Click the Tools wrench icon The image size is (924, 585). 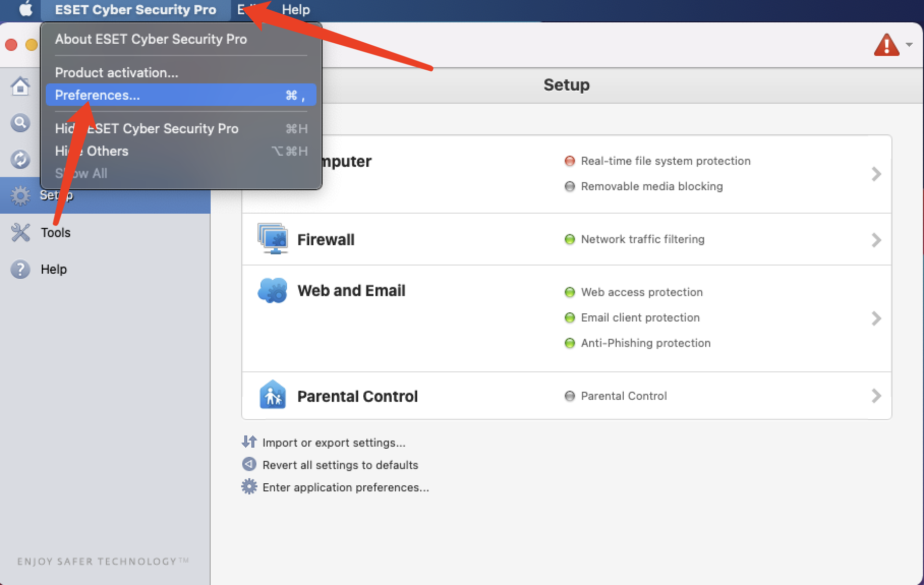click(x=20, y=232)
